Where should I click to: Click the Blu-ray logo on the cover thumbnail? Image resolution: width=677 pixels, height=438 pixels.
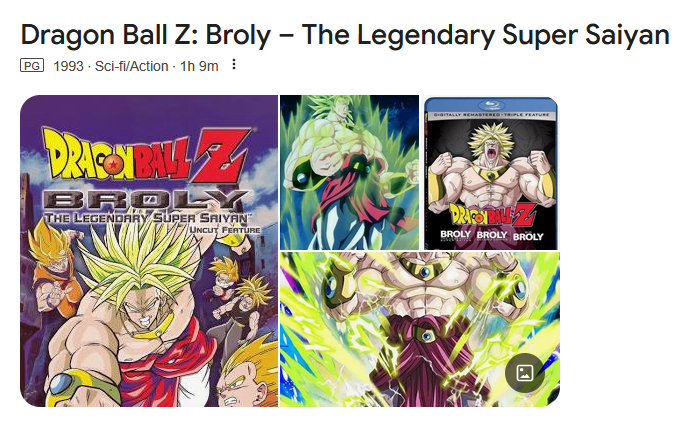(x=492, y=104)
